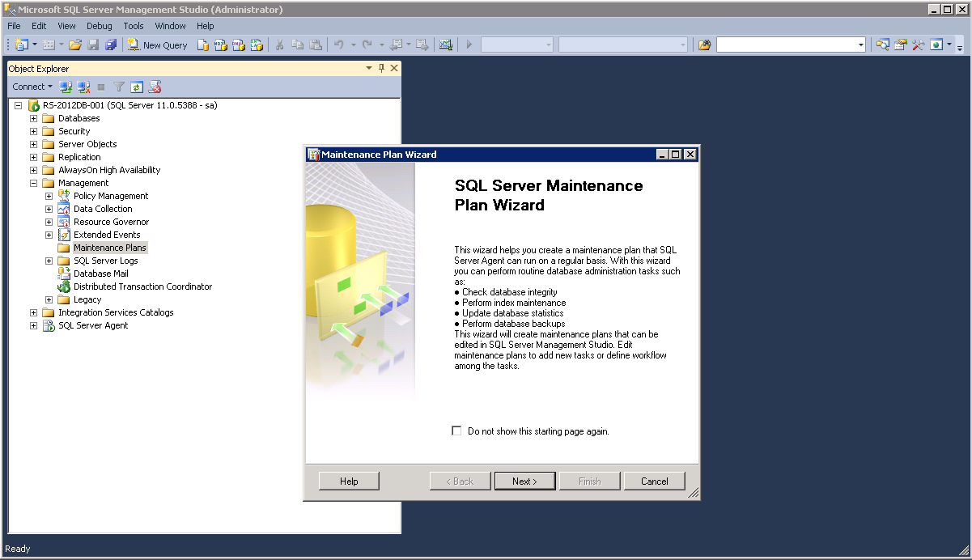Click the Refresh icon in Object Explorer
This screenshot has height=560, width=972.
137,87
